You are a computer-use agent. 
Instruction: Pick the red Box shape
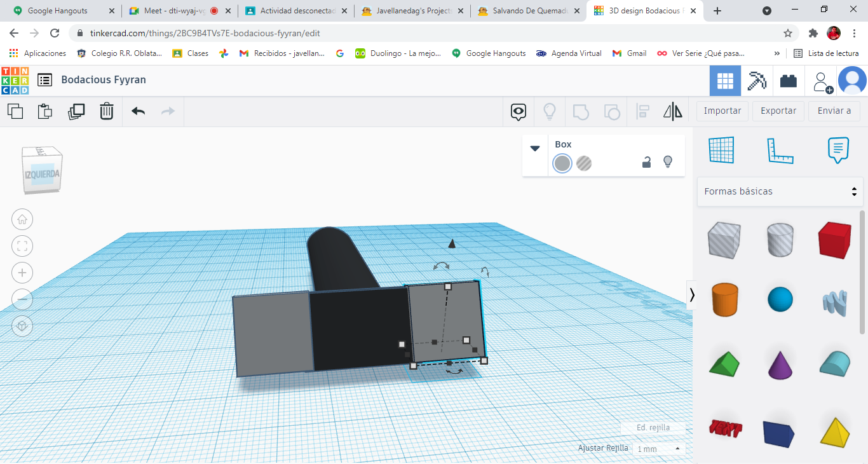click(x=834, y=240)
